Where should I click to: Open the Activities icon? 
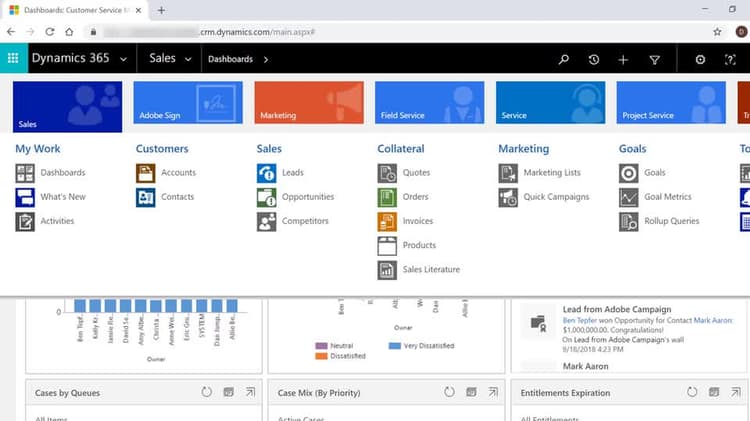pos(25,222)
